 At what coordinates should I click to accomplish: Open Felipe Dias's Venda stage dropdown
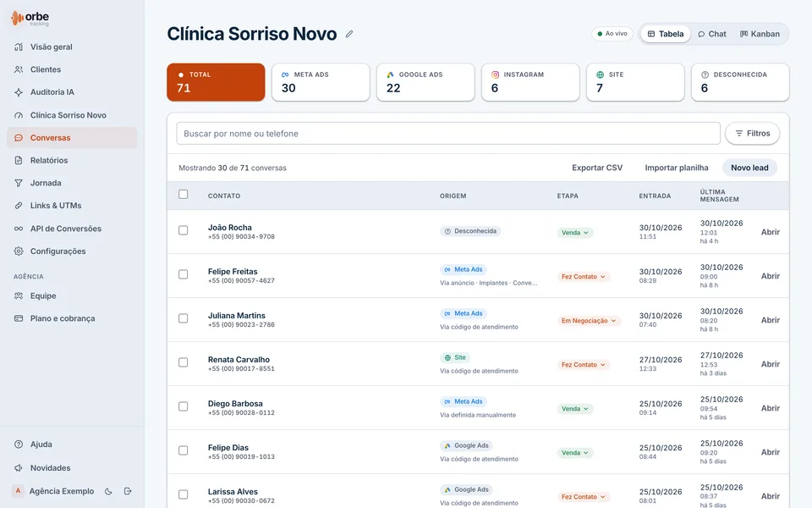pyautogui.click(x=575, y=453)
